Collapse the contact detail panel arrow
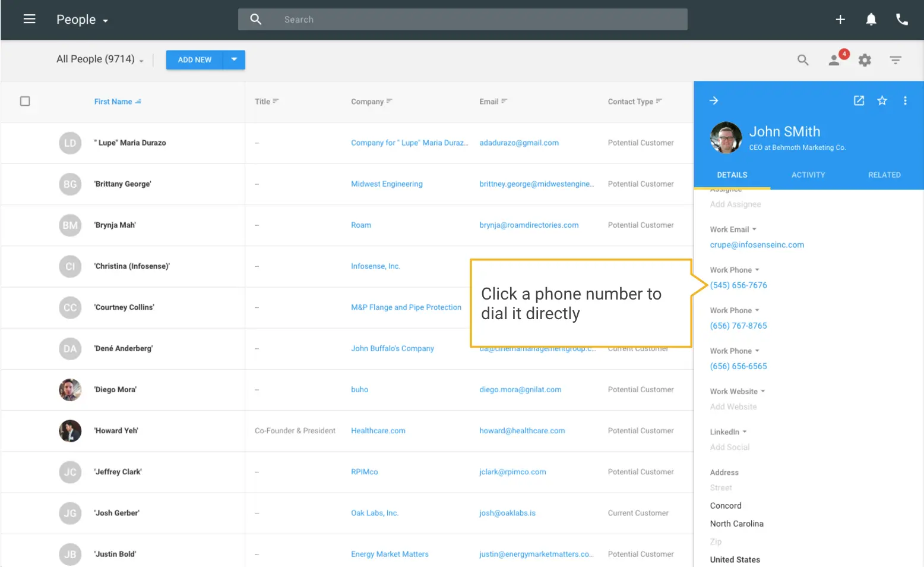 click(714, 101)
